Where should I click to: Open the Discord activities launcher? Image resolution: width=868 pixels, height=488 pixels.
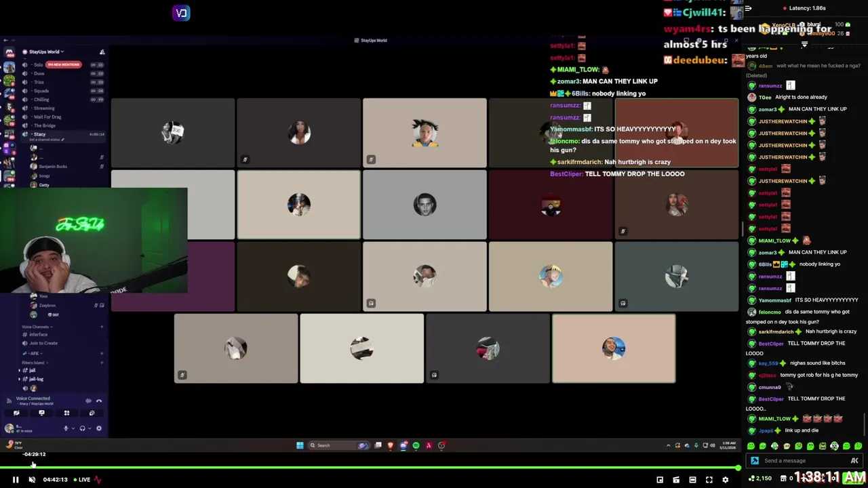coord(66,413)
